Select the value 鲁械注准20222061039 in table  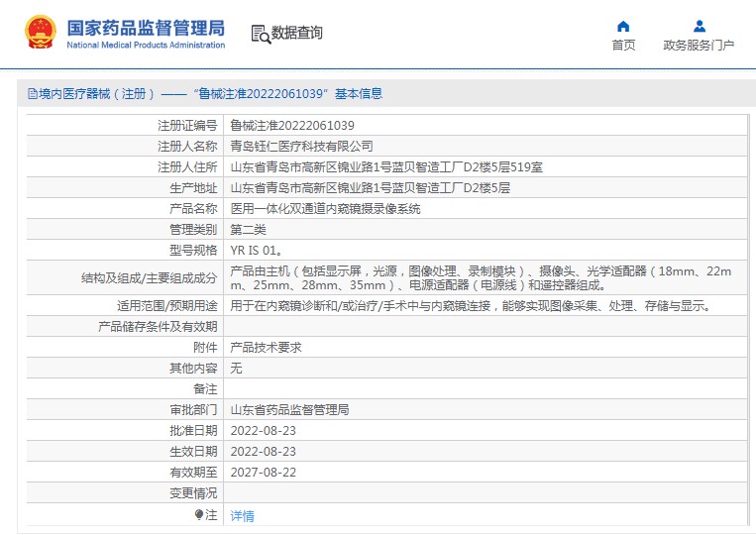(292, 126)
